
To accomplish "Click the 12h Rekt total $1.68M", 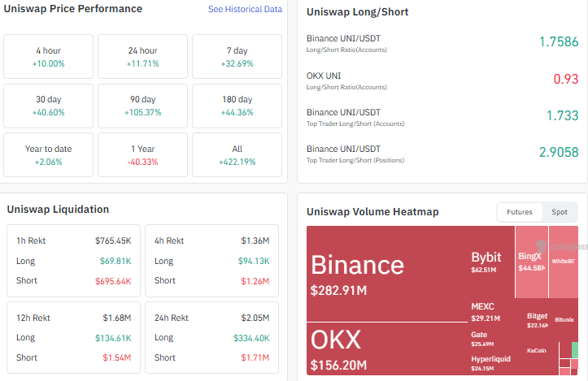I will coord(117,318).
